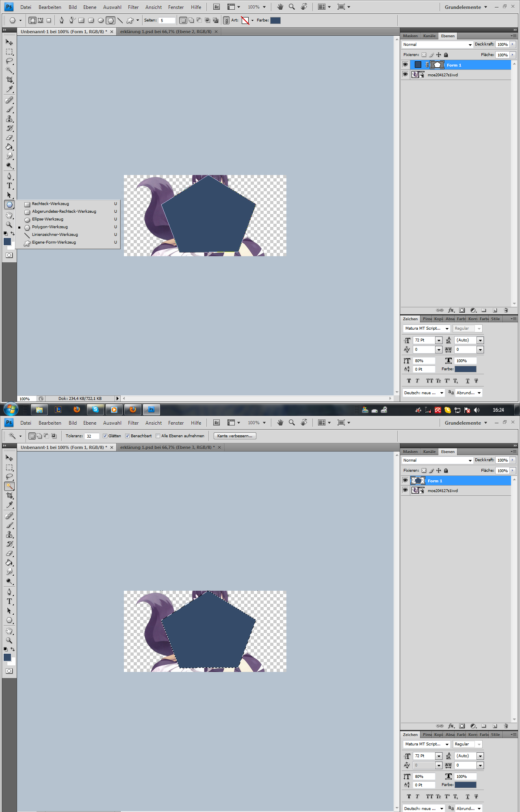Toggle lock transparent pixels in lower Fixieren row

(x=424, y=471)
